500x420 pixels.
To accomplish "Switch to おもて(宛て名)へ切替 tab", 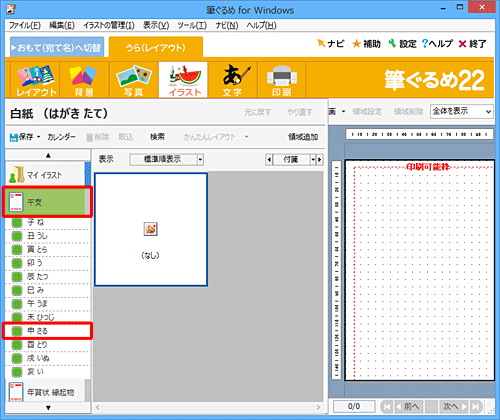I will [57, 48].
